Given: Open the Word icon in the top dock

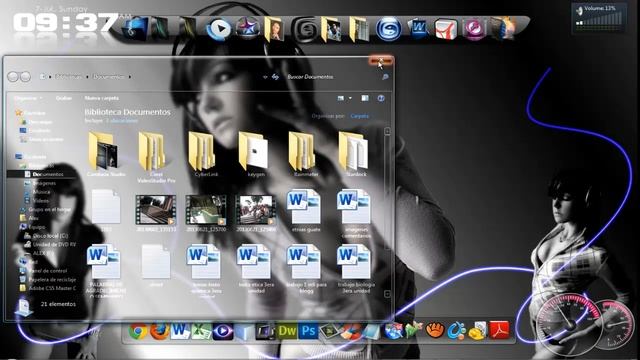Looking at the screenshot, I should [x=418, y=29].
